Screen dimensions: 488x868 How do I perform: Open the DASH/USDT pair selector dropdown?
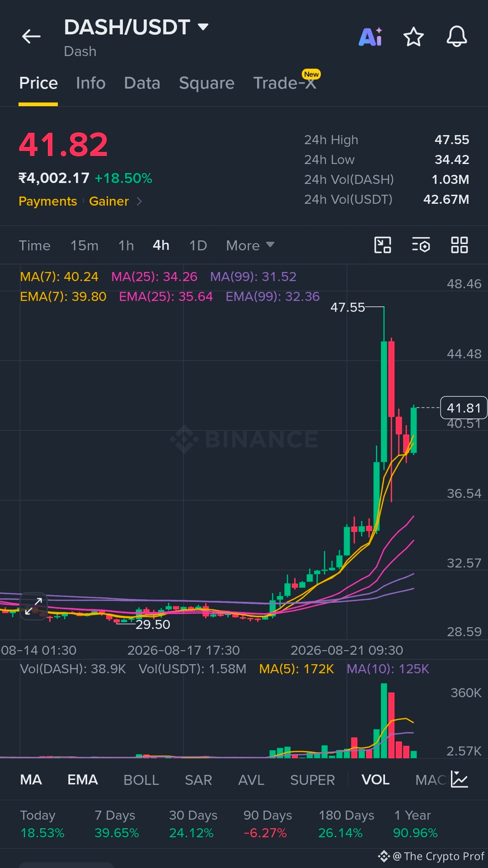click(x=136, y=28)
